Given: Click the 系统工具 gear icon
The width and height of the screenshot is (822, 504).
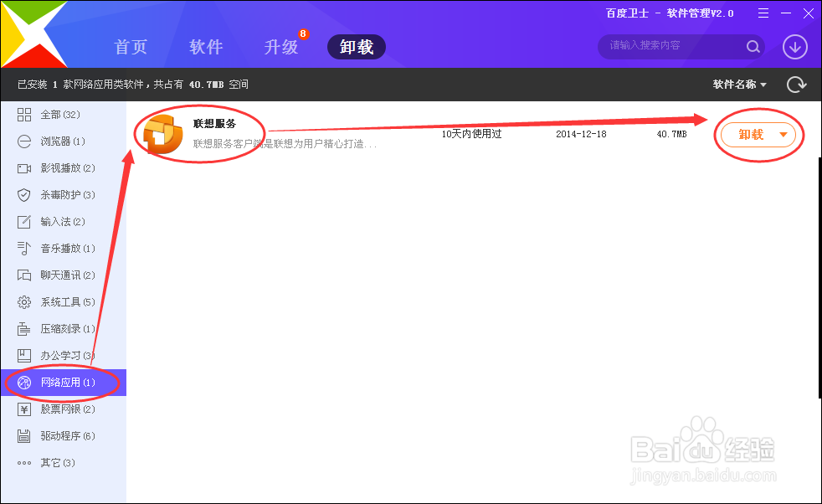Looking at the screenshot, I should point(24,302).
